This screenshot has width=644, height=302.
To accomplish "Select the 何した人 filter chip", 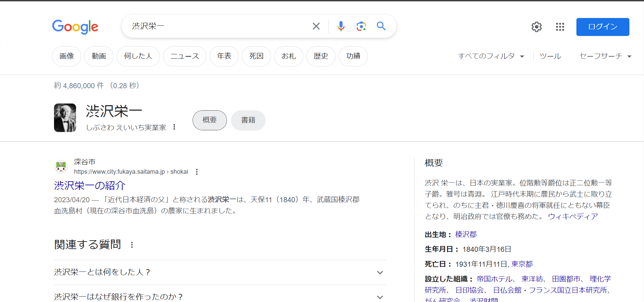I will click(138, 56).
